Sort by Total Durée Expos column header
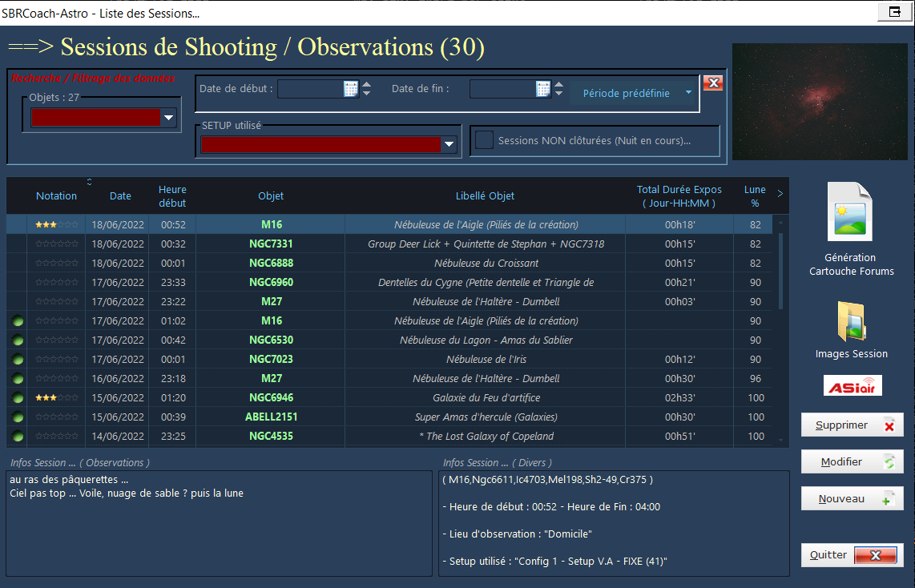The height and width of the screenshot is (588, 915). click(x=679, y=196)
